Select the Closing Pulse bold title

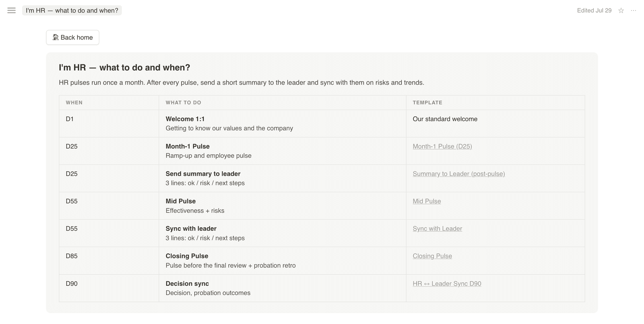(187, 256)
